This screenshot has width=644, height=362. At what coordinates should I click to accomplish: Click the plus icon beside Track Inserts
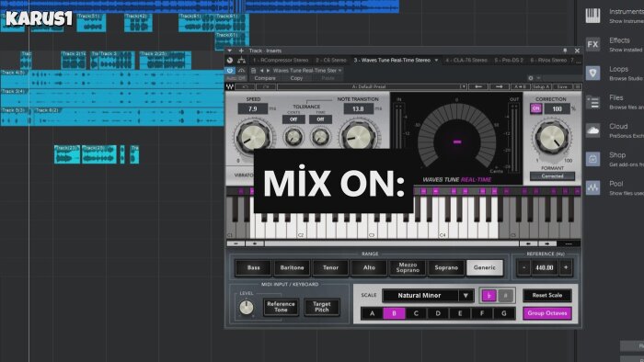coord(241,51)
